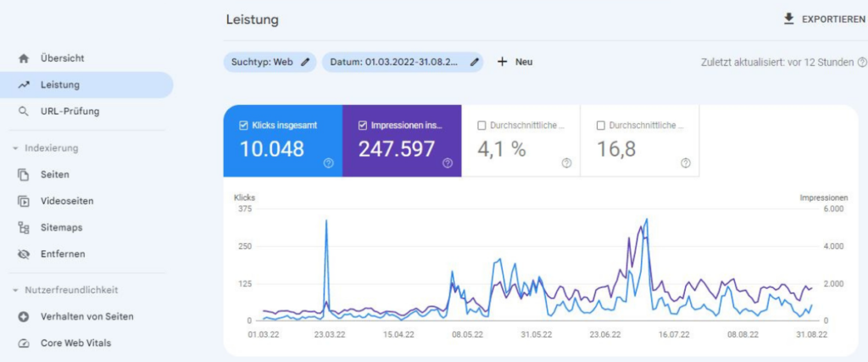
Task: Click the plus icon next to Neu
Action: click(502, 62)
